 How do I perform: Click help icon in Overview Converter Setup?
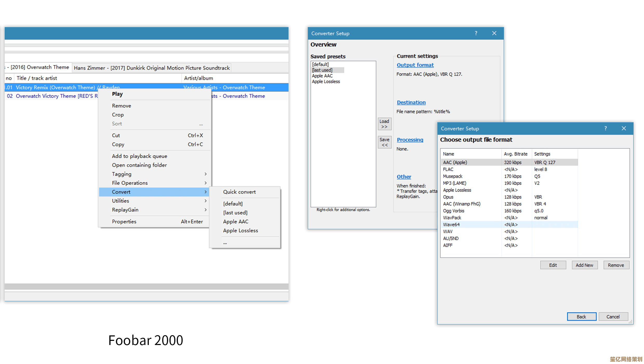point(476,33)
